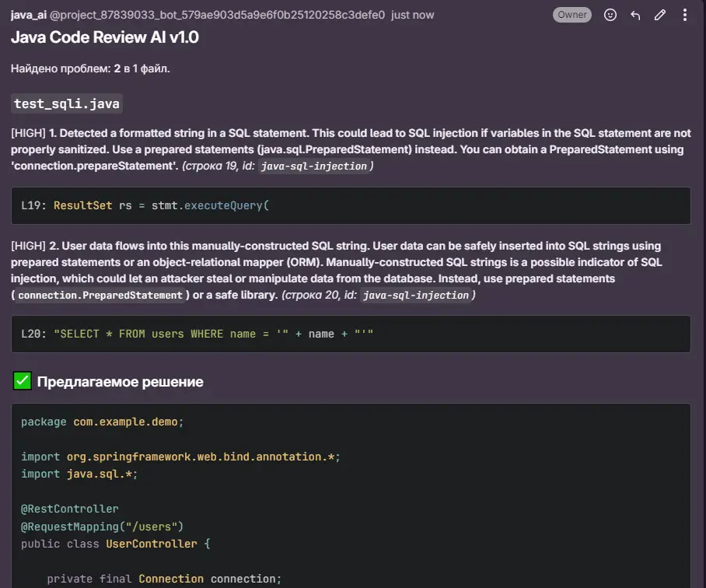Click the second [HIGH] issue description
Viewport: 706px width, 588px height.
tap(337, 270)
